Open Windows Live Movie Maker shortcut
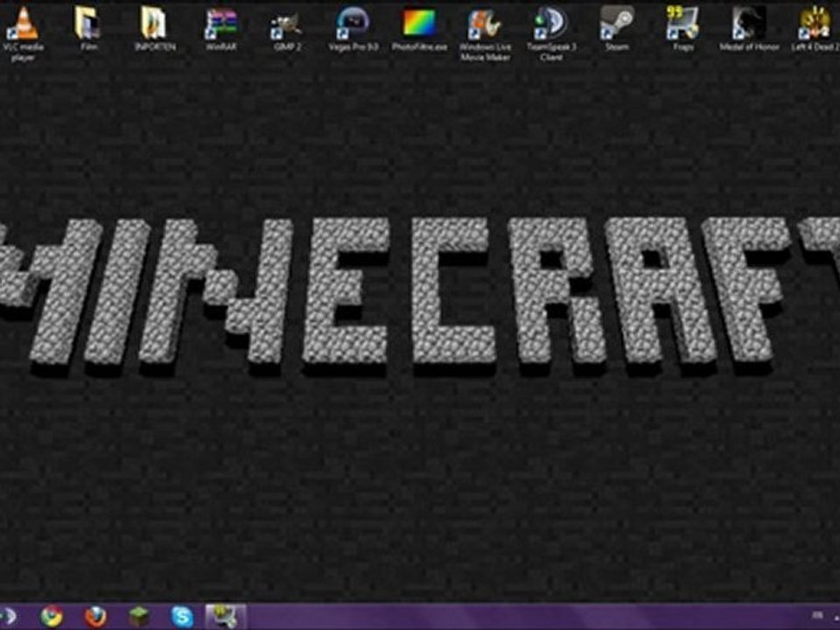Image resolution: width=840 pixels, height=630 pixels. point(486,32)
